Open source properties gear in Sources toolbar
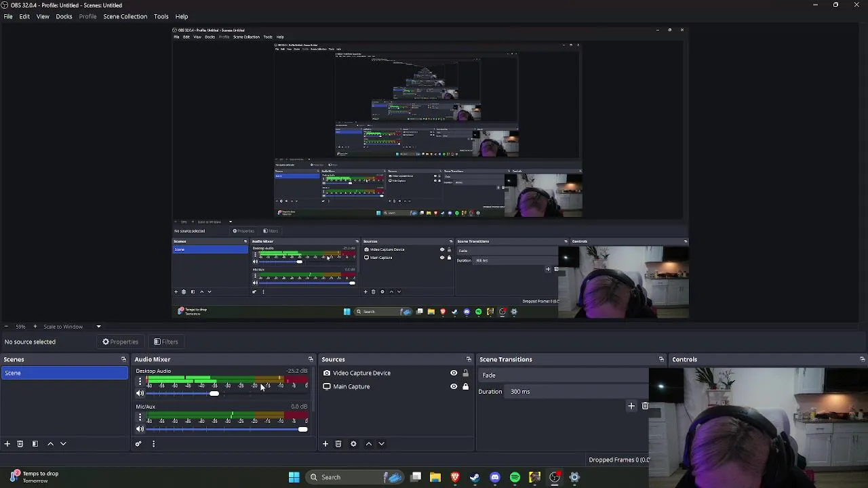The image size is (868, 488). (x=353, y=444)
